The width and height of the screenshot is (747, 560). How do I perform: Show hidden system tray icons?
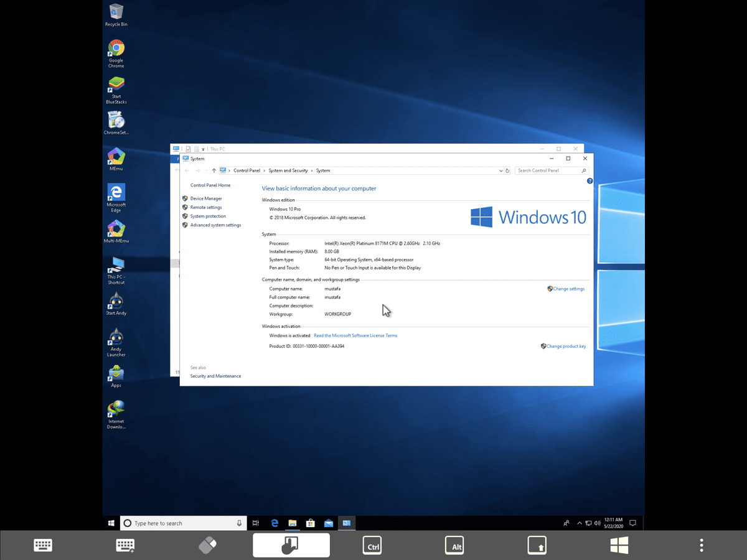click(580, 523)
